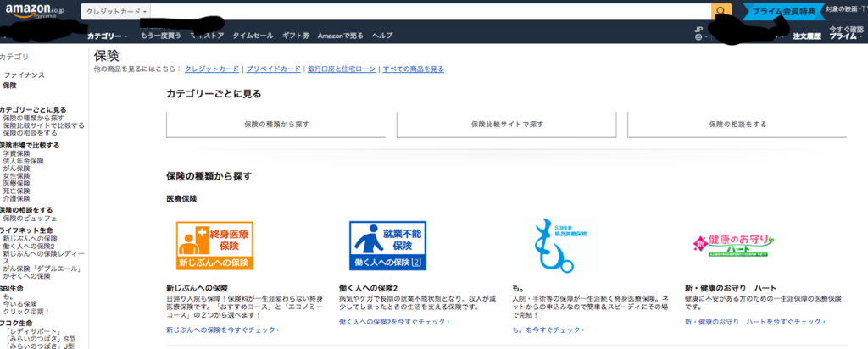Select 女性保険 in the sidebar
This screenshot has height=349, width=868.
tap(17, 176)
